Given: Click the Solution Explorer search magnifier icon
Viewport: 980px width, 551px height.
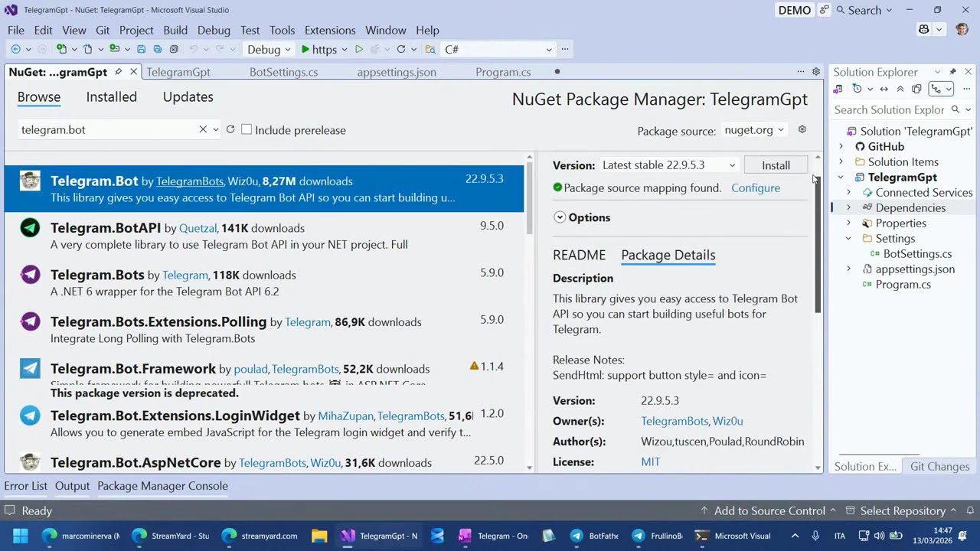Looking at the screenshot, I should (955, 109).
